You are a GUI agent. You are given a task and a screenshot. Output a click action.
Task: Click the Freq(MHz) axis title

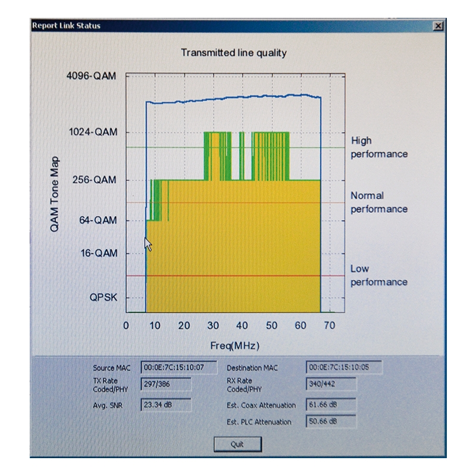point(234,345)
